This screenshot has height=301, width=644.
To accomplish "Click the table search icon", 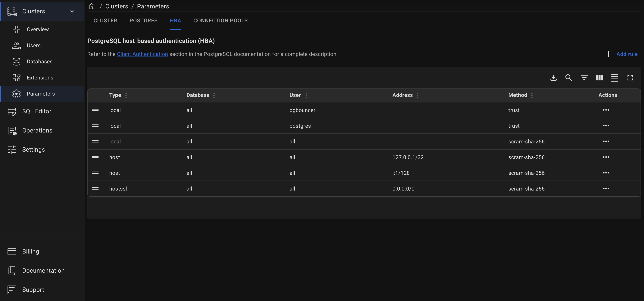I will pyautogui.click(x=569, y=78).
